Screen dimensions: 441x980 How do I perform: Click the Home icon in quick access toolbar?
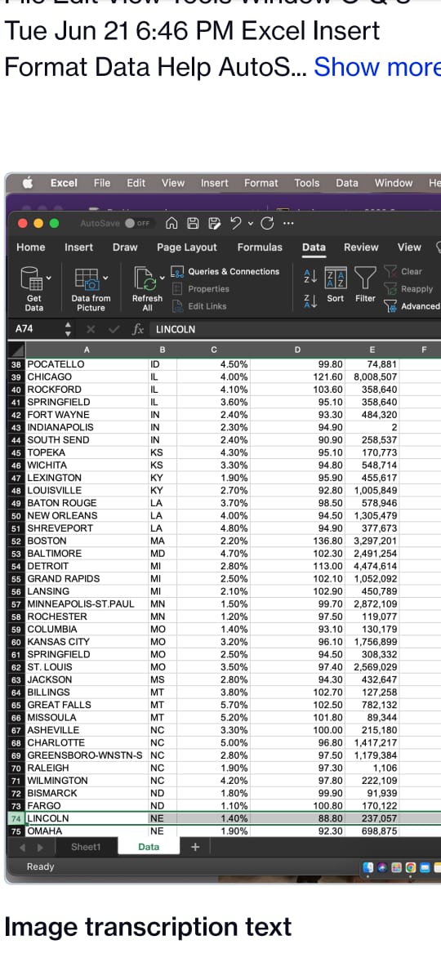(x=171, y=223)
